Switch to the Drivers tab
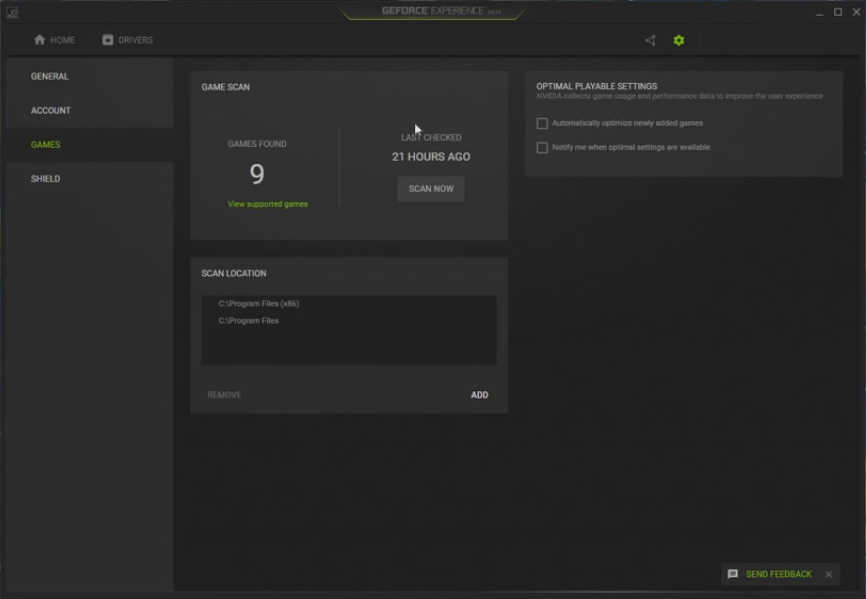 coord(128,40)
